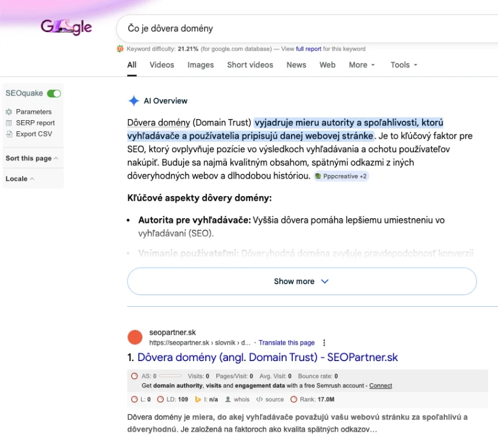Switch to the Short videos tab
The height and width of the screenshot is (448, 498).
(x=250, y=65)
